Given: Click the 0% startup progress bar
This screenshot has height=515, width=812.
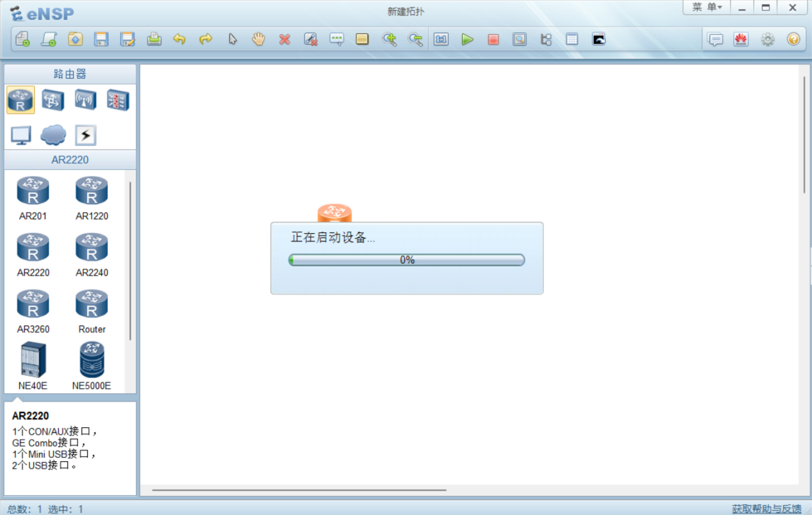Looking at the screenshot, I should point(407,260).
